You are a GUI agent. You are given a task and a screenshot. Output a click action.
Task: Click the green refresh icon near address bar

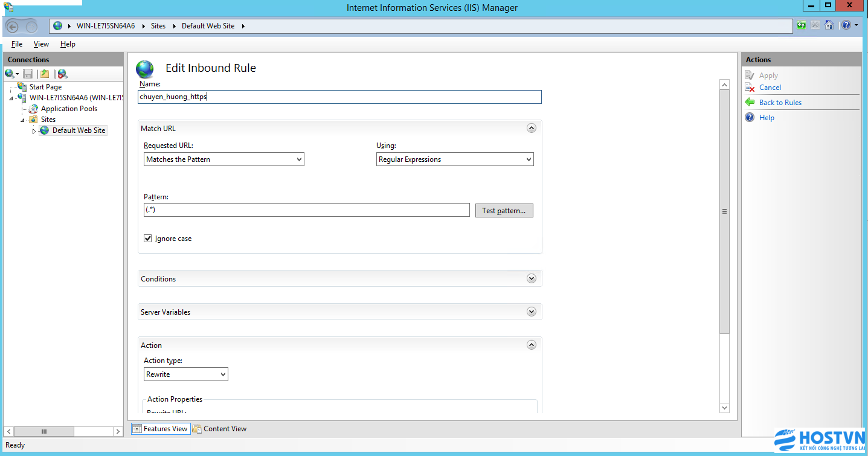[x=802, y=25]
